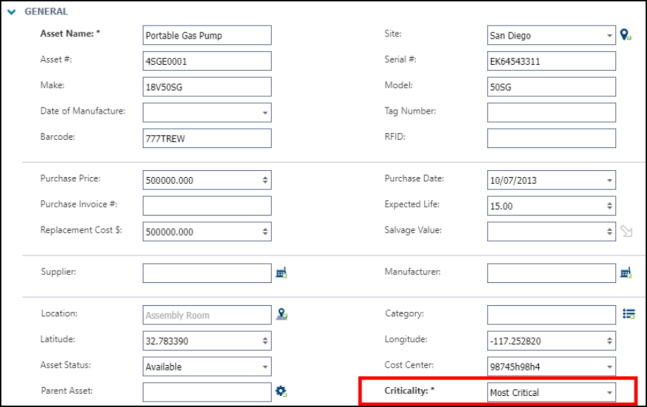Click the Supplier field
The width and height of the screenshot is (647, 407).
(x=207, y=273)
